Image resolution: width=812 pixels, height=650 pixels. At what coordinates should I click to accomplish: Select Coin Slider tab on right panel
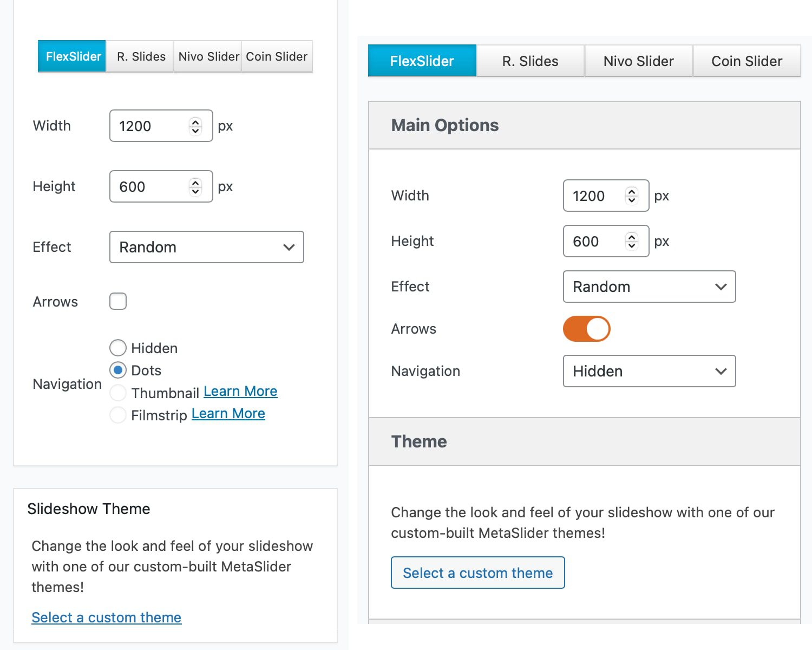click(746, 61)
